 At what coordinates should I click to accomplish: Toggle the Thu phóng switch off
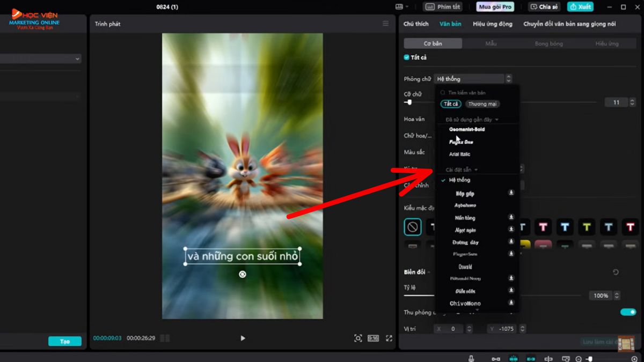(x=628, y=312)
